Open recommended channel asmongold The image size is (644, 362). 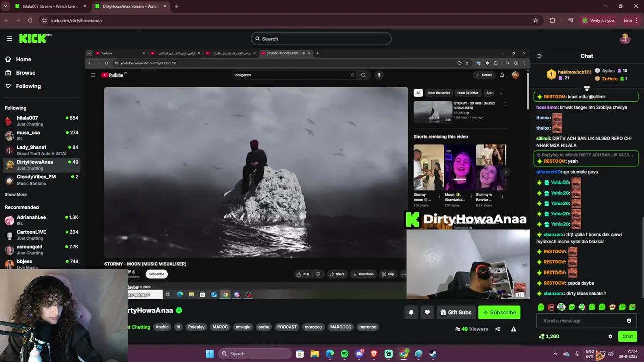pyautogui.click(x=41, y=250)
